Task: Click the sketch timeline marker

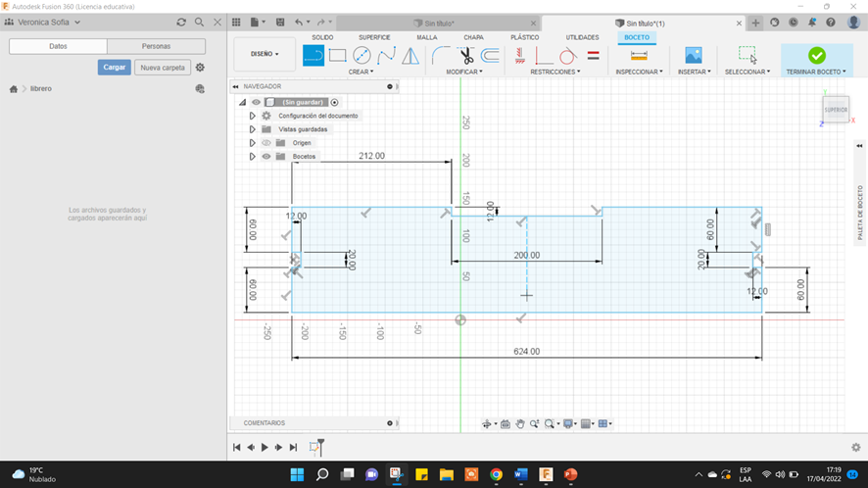Action: (316, 447)
